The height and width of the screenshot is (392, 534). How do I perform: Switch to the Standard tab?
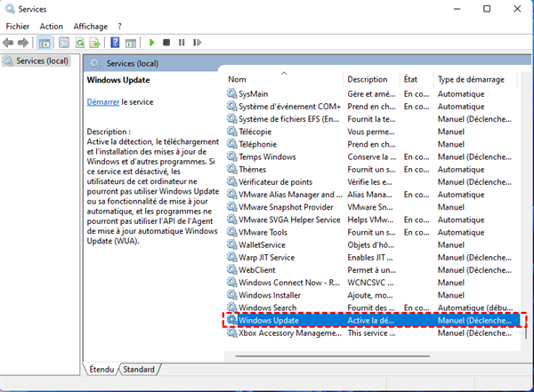point(139,369)
